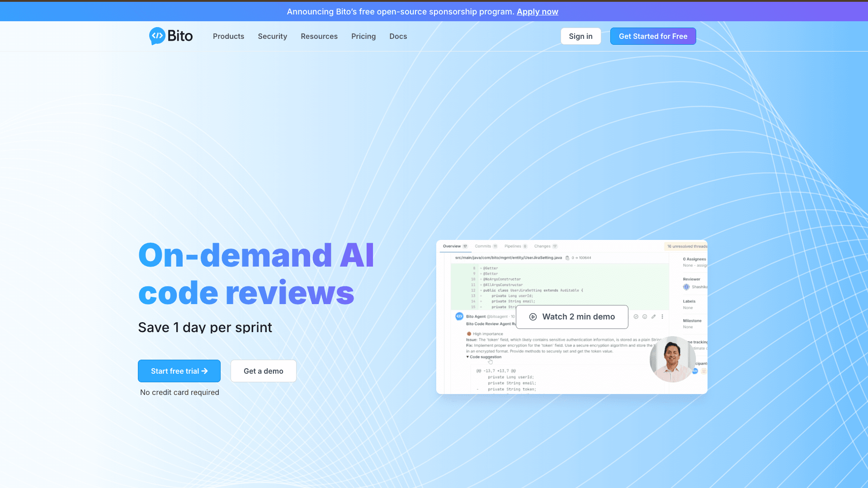
Task: Click the clipboard copy icon next to UserJiraSetting.java
Action: click(567, 258)
